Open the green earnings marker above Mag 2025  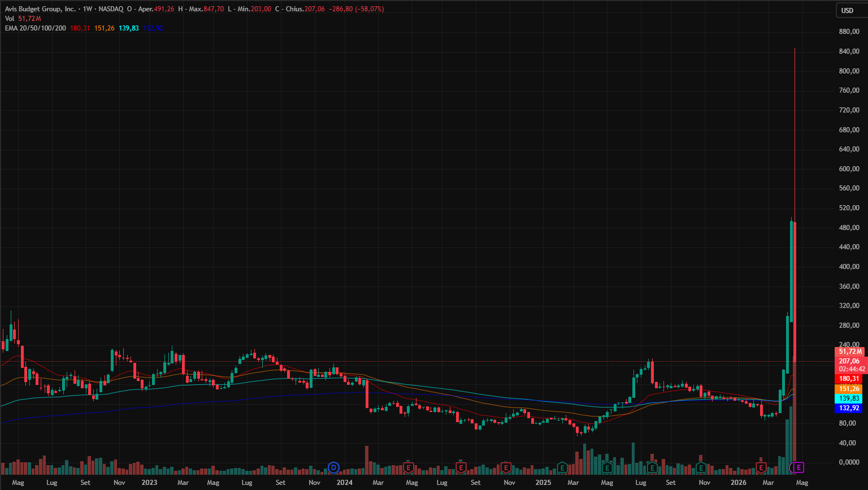[607, 467]
